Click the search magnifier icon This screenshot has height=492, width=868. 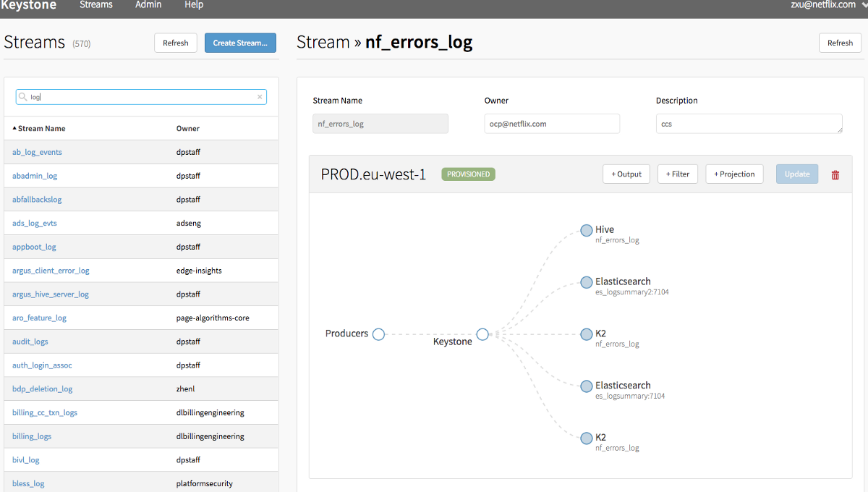click(x=23, y=97)
